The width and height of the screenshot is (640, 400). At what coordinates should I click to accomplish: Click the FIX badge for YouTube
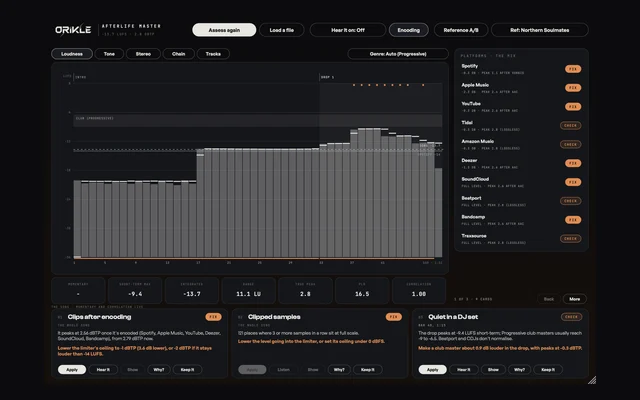[x=573, y=107]
